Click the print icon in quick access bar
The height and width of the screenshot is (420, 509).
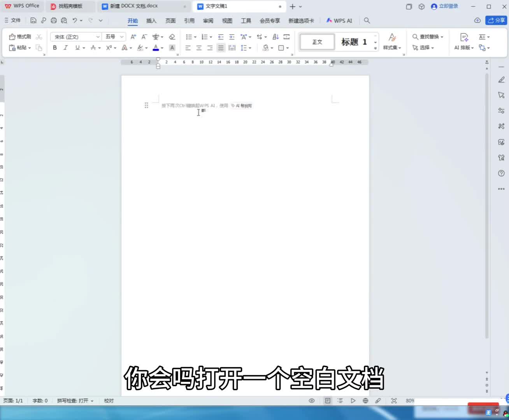coord(54,20)
